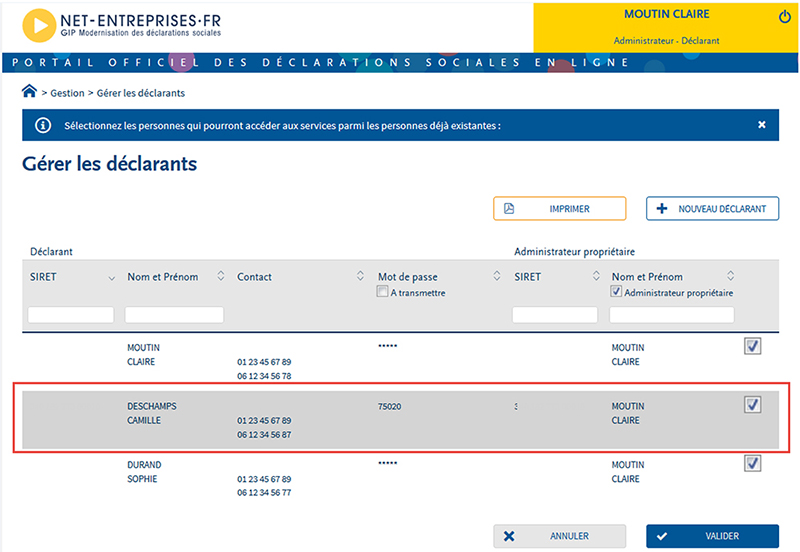Image resolution: width=800 pixels, height=552 pixels.
Task: Click the Net-Entreprises play logo
Action: click(x=39, y=26)
